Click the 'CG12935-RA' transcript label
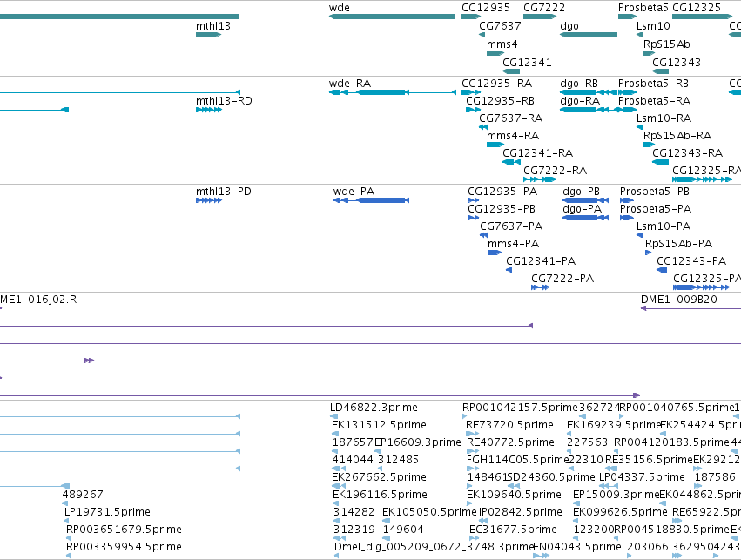The height and width of the screenshot is (560, 741). click(496, 84)
